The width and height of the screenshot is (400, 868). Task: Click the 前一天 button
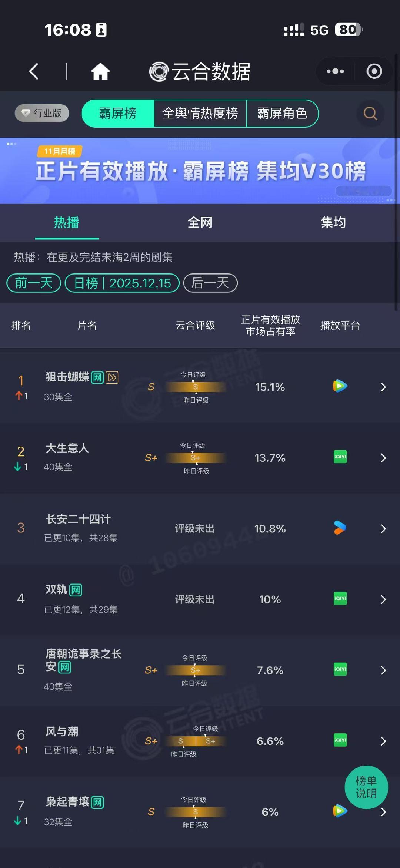[x=33, y=283]
